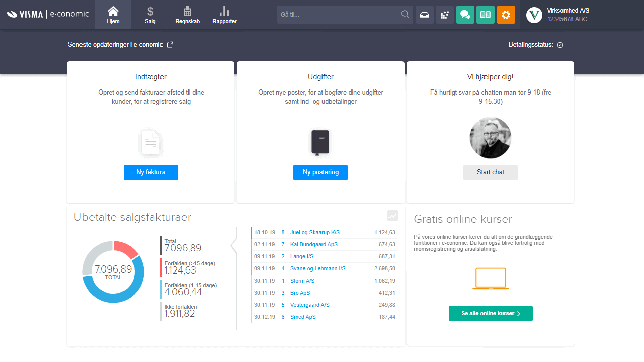Open invoice number 6 for Smed ApS

pos(283,317)
